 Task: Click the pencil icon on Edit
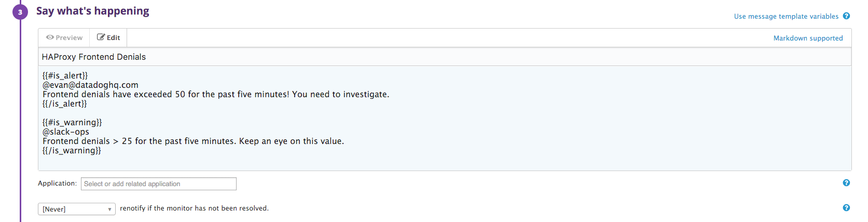point(101,37)
